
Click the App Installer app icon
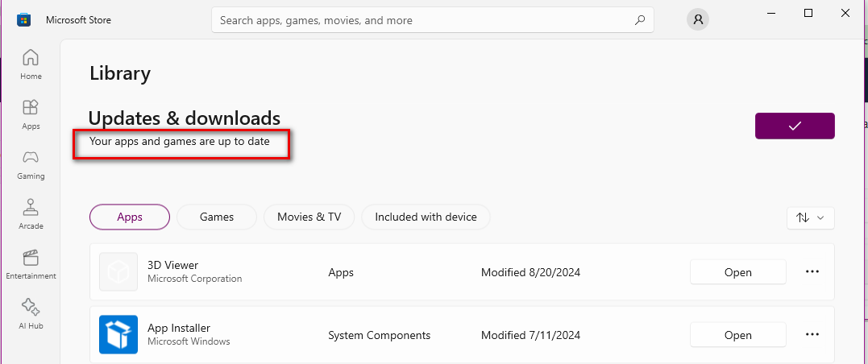point(118,335)
